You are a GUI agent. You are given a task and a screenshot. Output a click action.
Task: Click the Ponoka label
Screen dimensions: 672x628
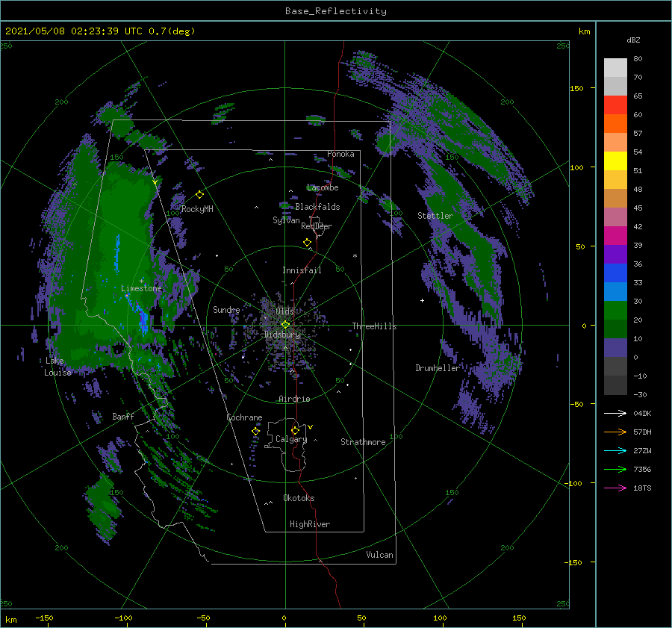point(340,154)
